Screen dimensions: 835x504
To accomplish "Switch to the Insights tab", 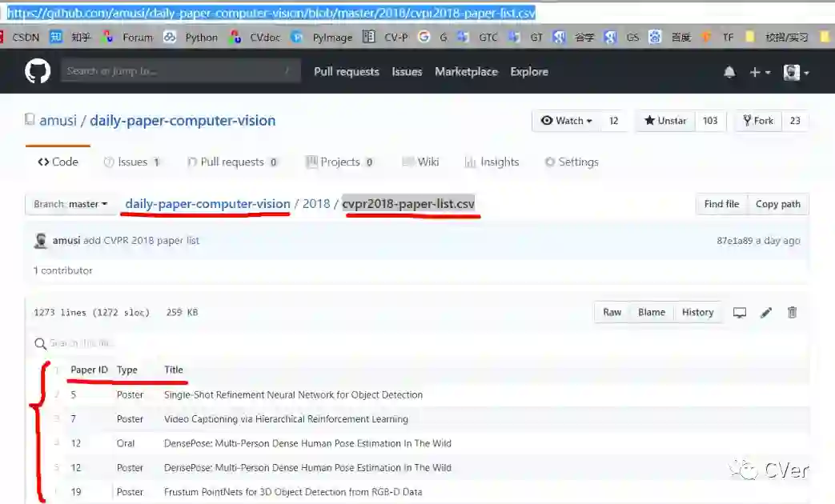I will pos(492,162).
